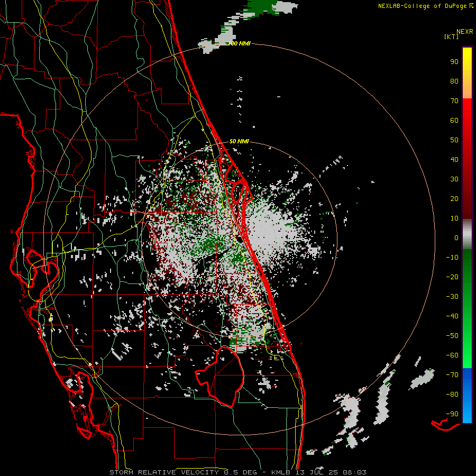Click the -10 knot scale label
Viewport: 476px width, 476px height.
click(452, 258)
